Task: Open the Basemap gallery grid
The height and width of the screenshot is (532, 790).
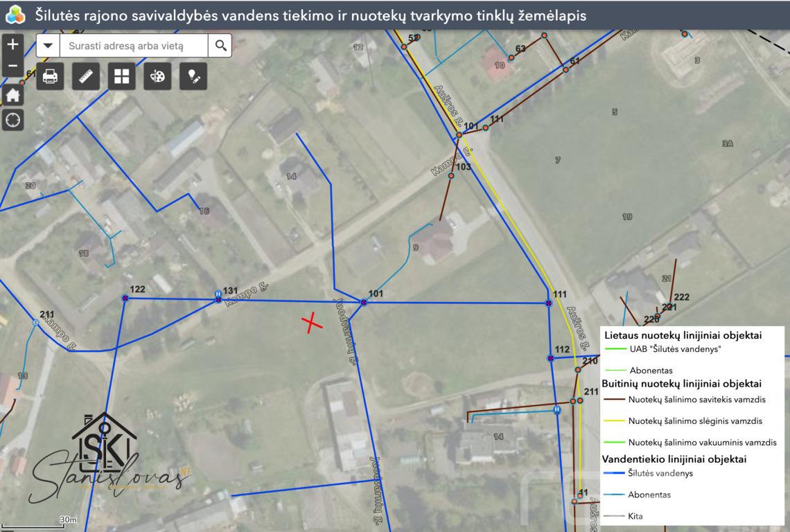Action: coord(121,77)
